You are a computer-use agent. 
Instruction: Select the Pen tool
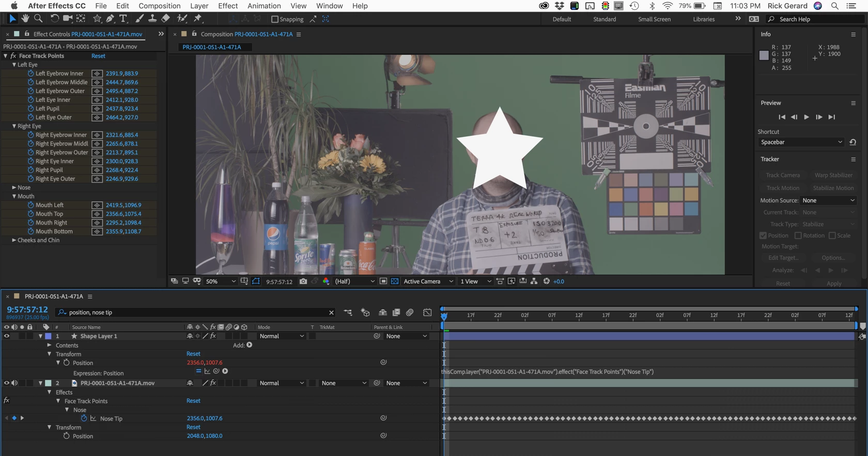point(110,19)
